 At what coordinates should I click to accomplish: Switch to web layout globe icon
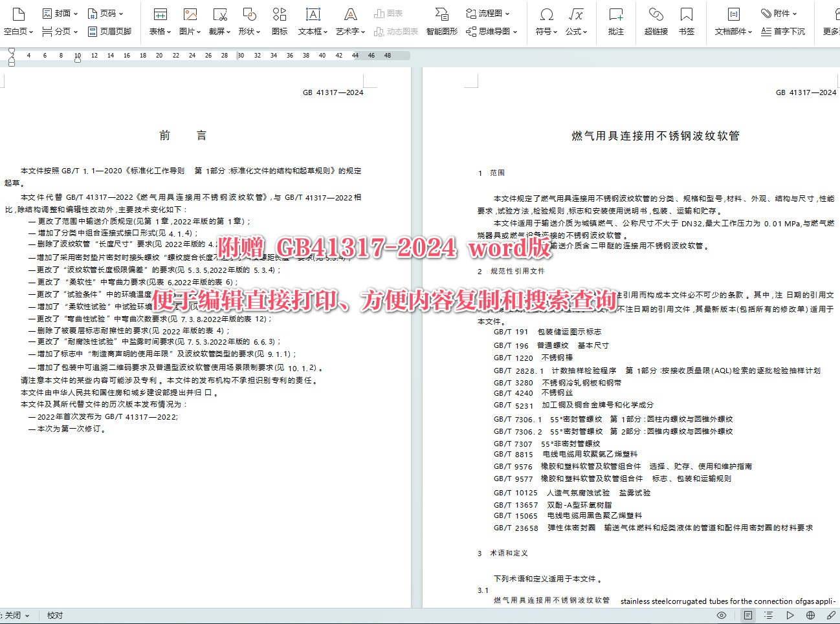tap(810, 616)
